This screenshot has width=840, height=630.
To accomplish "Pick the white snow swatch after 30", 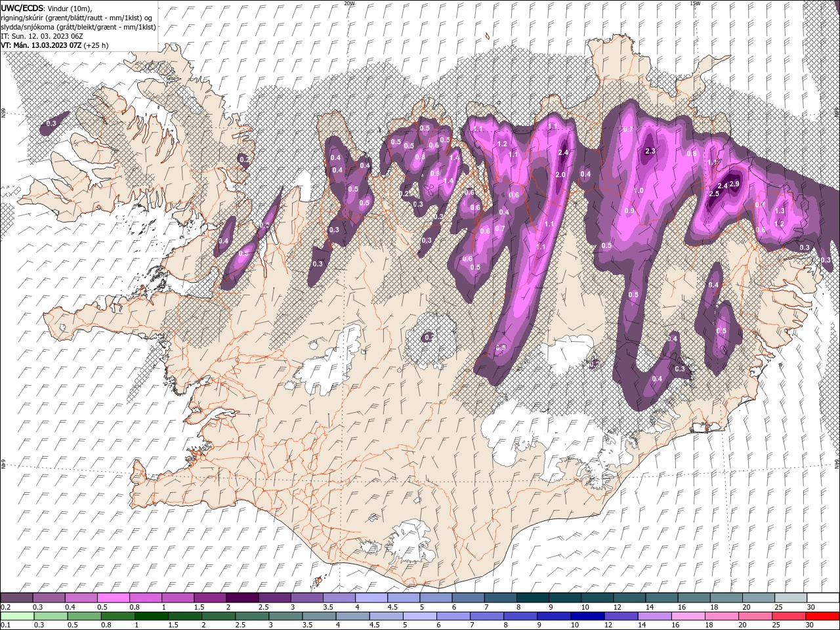I will (x=823, y=598).
